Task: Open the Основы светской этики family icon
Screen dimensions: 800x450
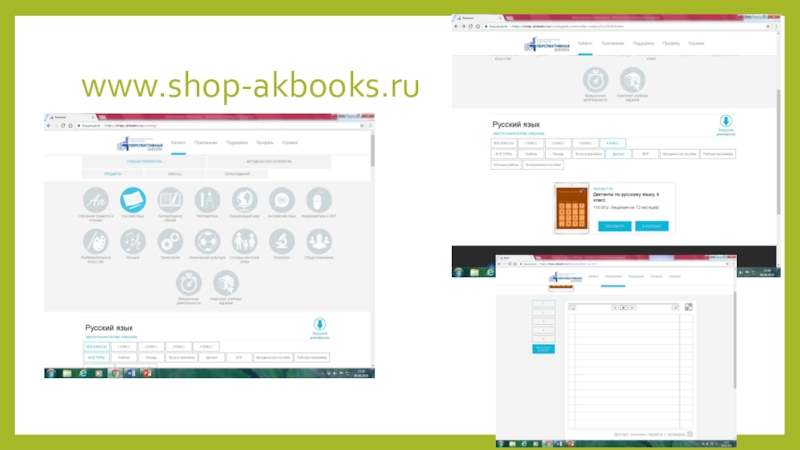Action: [x=244, y=241]
